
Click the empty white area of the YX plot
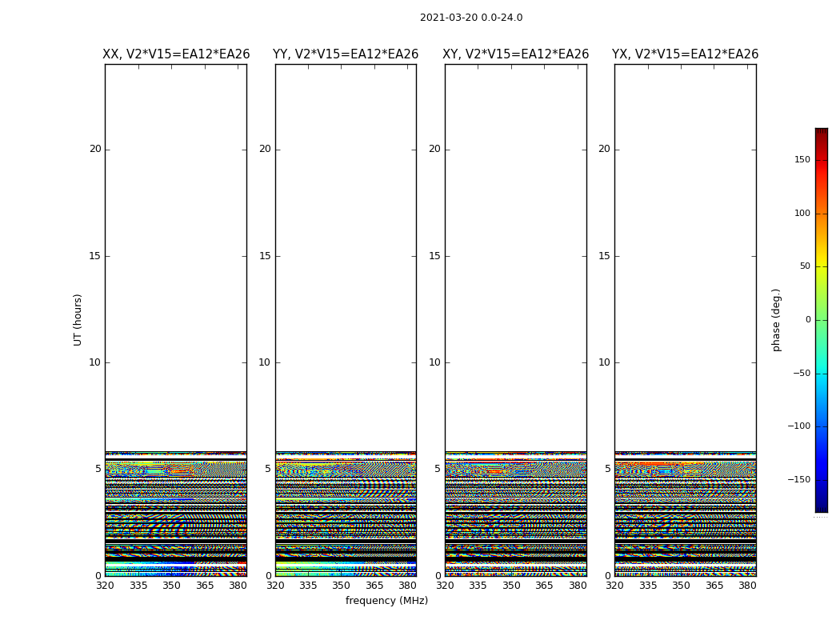click(x=685, y=256)
